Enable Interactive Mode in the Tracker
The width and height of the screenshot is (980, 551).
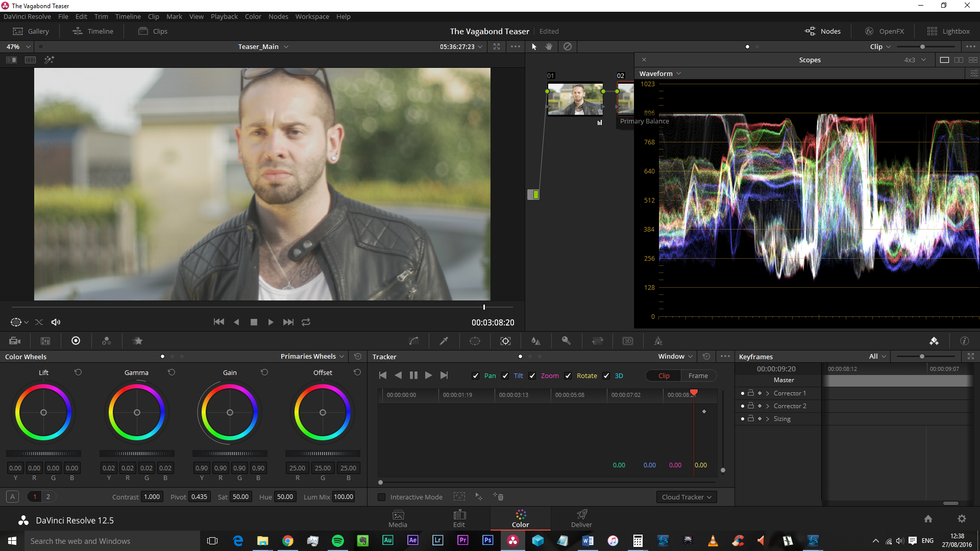pos(381,496)
